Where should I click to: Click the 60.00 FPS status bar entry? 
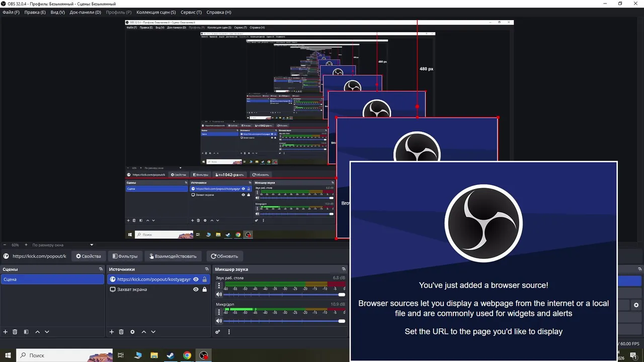(x=629, y=344)
